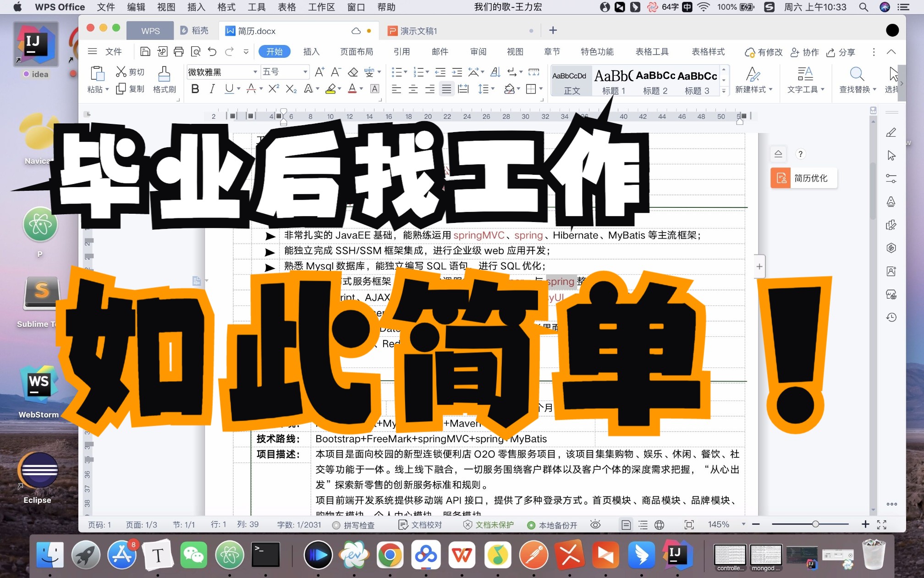Click the Share (分享) button
Screen dimensions: 924x578
[x=841, y=52]
